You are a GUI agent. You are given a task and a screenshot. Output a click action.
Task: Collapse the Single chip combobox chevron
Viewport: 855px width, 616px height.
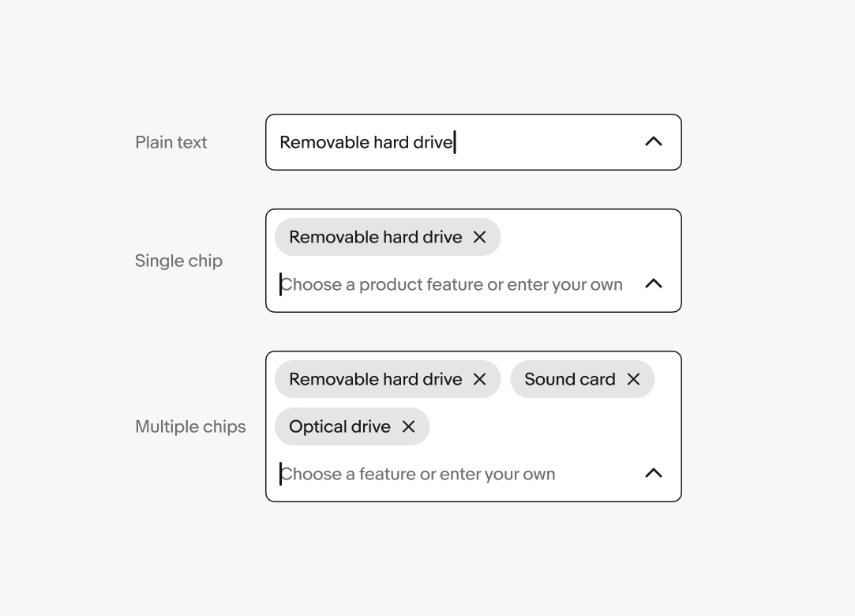tap(653, 284)
